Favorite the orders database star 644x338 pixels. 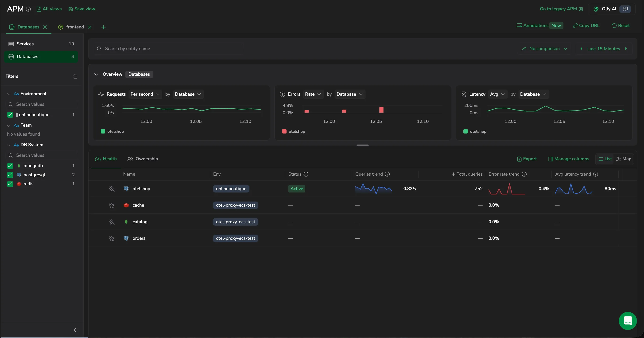pyautogui.click(x=112, y=238)
